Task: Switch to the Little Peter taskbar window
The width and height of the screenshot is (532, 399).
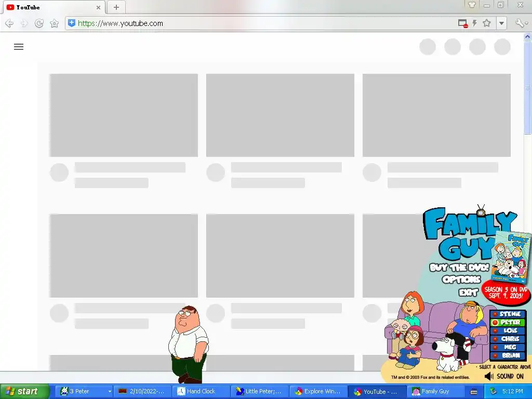Action: (x=260, y=392)
